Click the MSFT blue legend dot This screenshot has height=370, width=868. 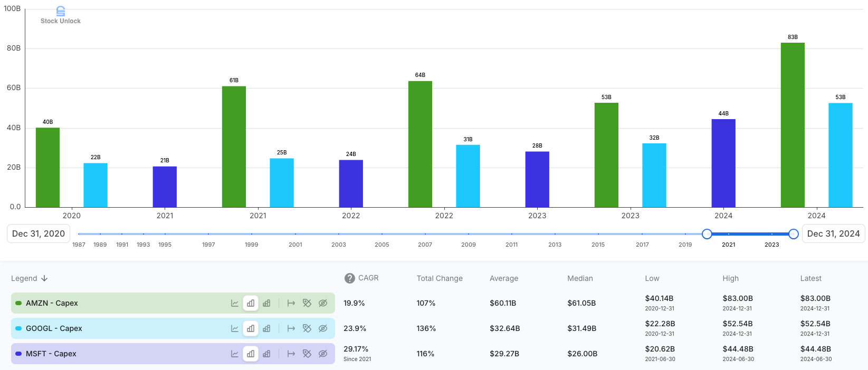pos(18,354)
